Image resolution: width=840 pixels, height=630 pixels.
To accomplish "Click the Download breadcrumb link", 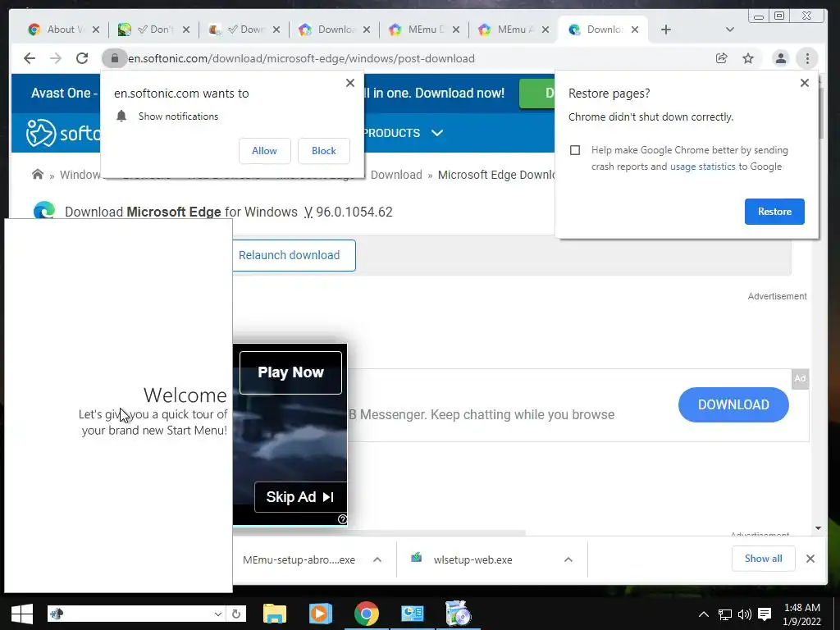I will (396, 175).
